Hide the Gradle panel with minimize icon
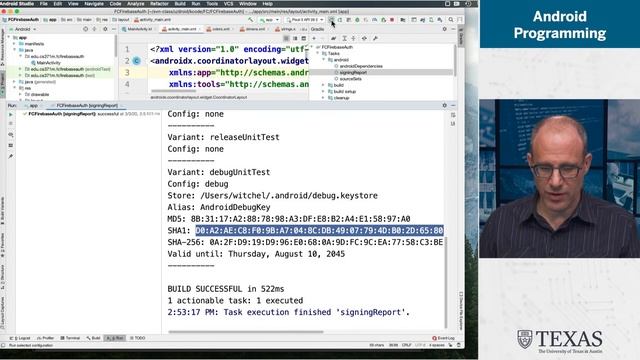The width and height of the screenshot is (640, 360). coord(453,29)
